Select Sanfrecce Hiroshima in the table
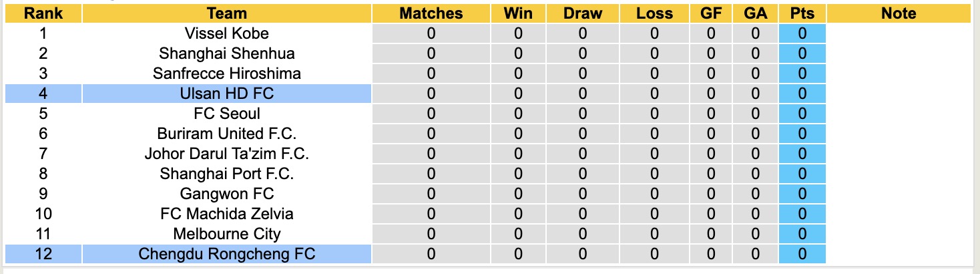Image resolution: width=980 pixels, height=274 pixels. [226, 74]
